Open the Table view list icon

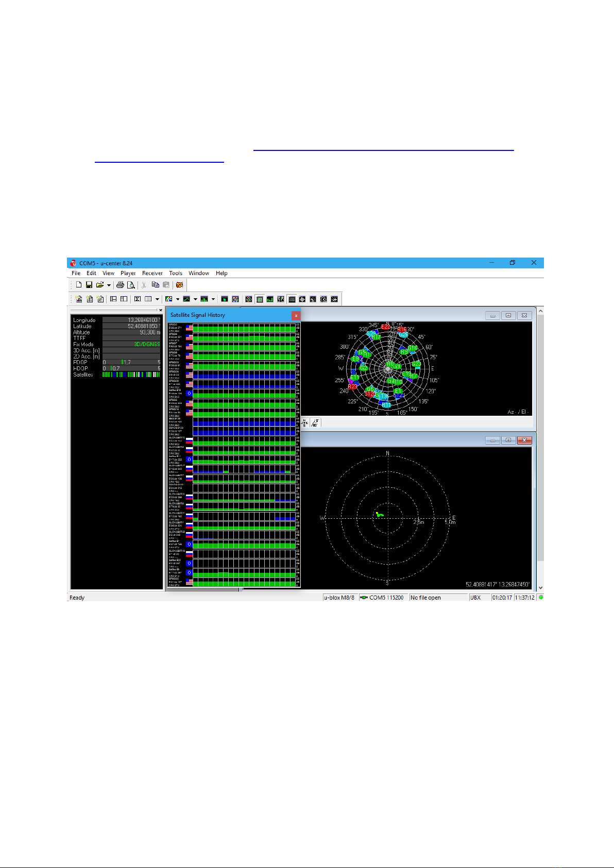point(148,299)
